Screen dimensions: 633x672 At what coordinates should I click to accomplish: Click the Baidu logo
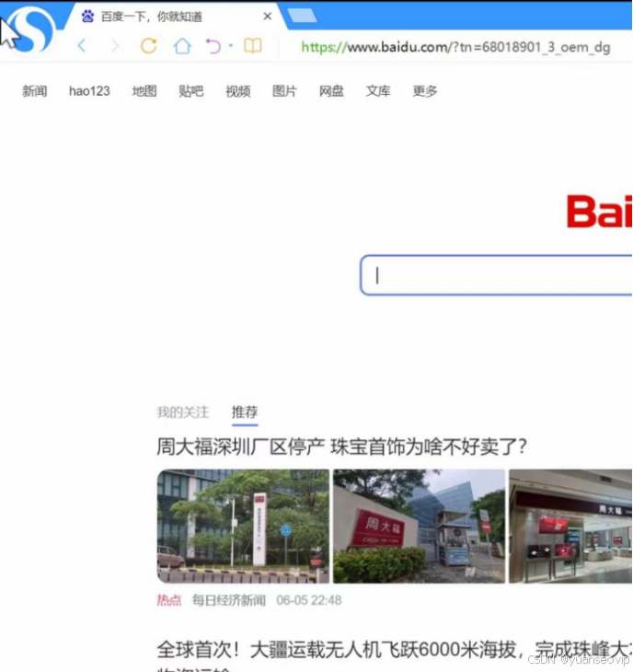pos(600,212)
